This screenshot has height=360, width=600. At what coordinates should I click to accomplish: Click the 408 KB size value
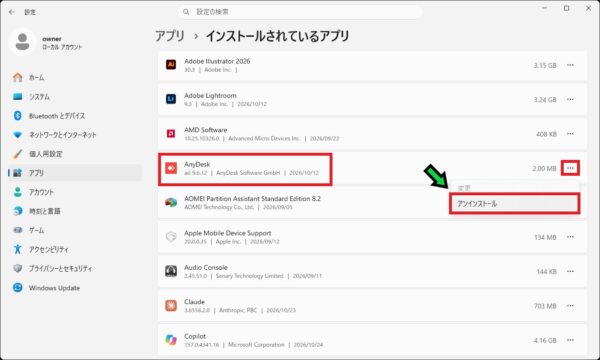[x=546, y=134]
